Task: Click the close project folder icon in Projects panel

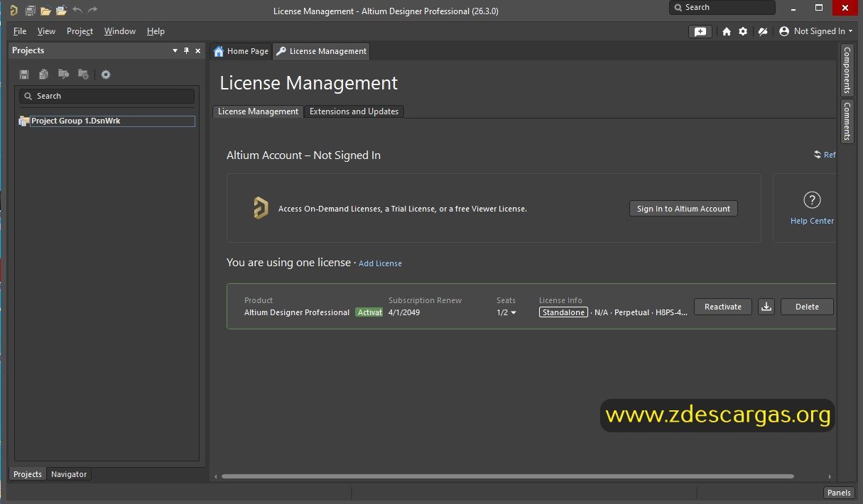Action: click(x=83, y=74)
